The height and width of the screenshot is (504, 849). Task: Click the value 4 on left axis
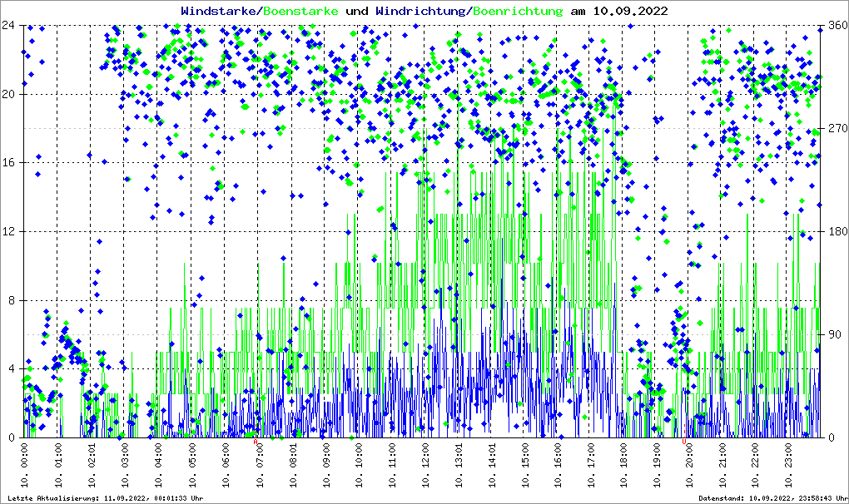[10, 368]
